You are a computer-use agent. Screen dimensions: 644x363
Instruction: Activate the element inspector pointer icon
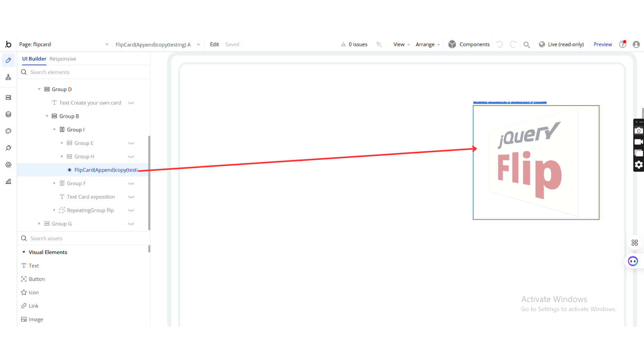pos(379,44)
